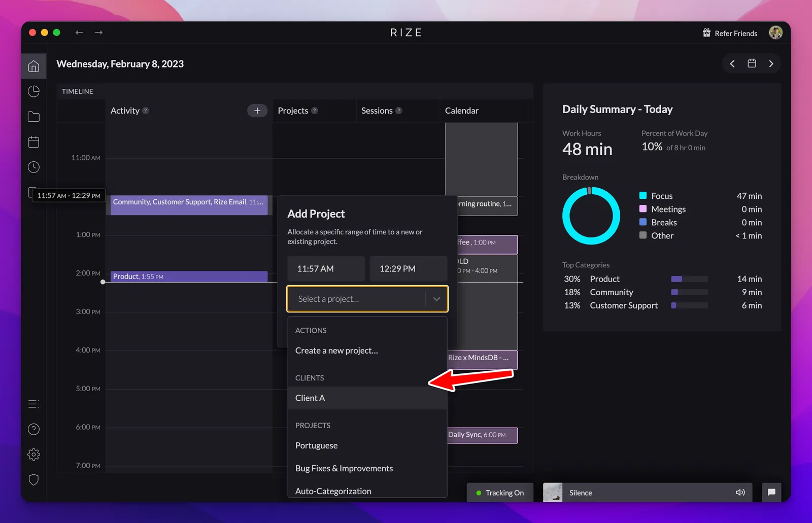Open the Product 1:55 PM activity block
Screen dimensions: 812x523
pos(189,276)
